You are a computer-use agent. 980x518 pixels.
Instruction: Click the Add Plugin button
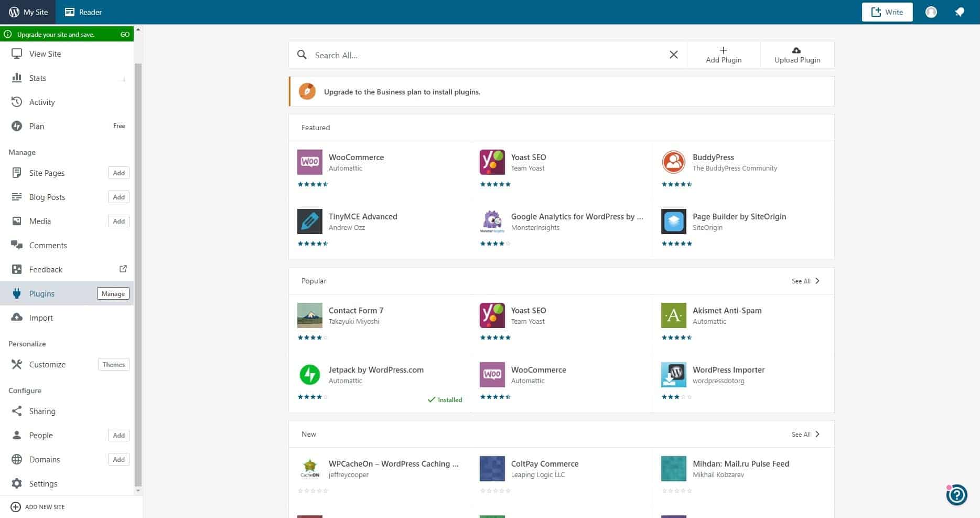click(724, 55)
